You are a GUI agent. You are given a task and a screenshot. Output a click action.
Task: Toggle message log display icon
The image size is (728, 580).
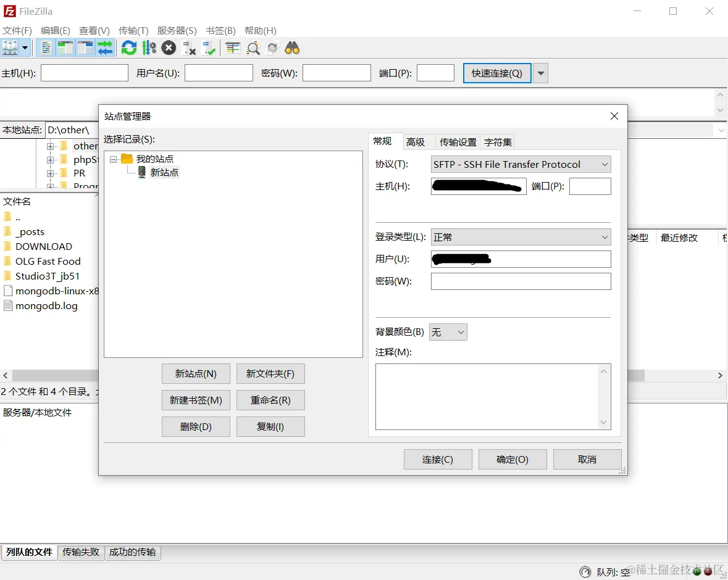tap(46, 48)
